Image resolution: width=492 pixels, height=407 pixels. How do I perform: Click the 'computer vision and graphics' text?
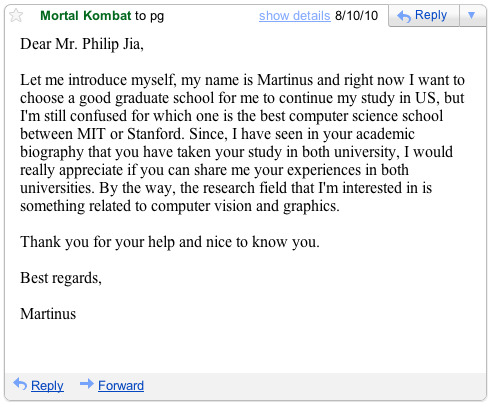(245, 206)
